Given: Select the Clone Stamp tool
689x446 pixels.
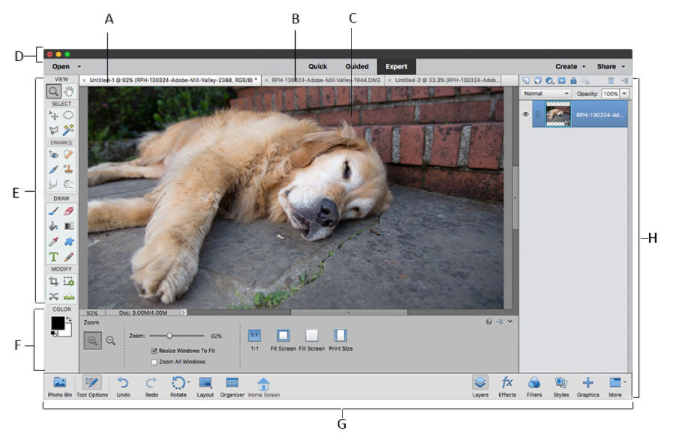Looking at the screenshot, I should 69,169.
